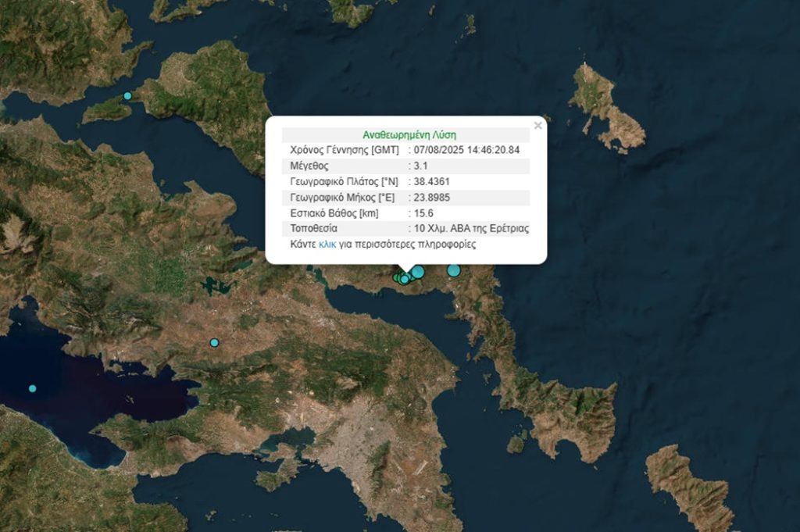Click the magnitude value 3.1
The image size is (800, 532).
pyautogui.click(x=419, y=166)
